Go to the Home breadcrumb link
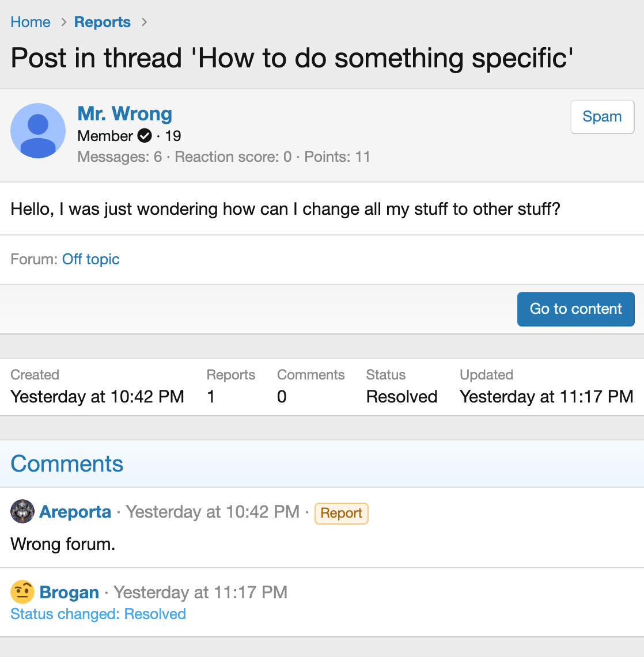Viewport: 644px width, 657px height. coord(31,22)
